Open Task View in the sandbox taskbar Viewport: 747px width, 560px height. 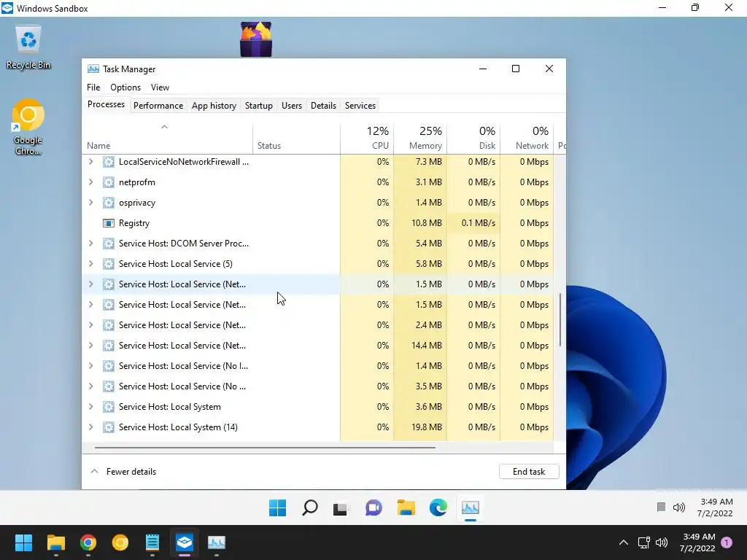[341, 508]
